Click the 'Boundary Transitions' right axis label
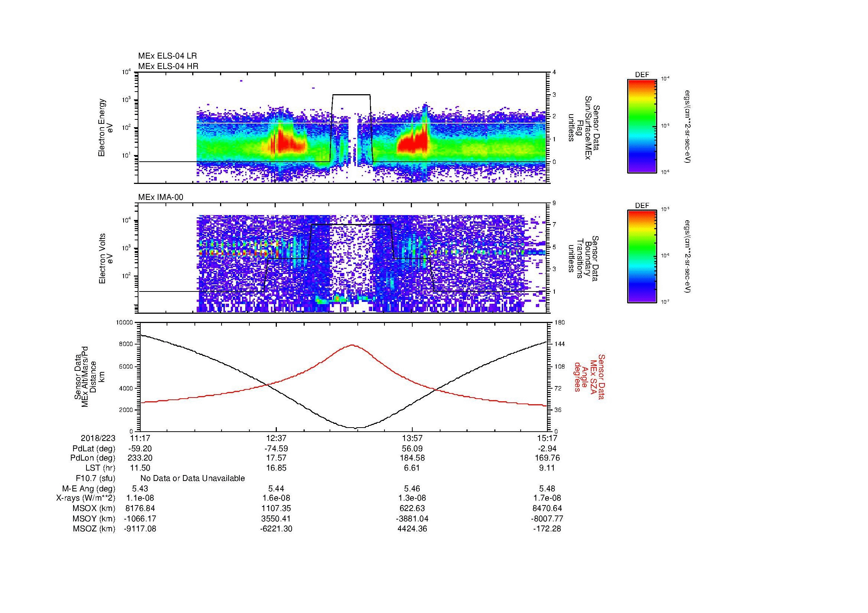Image resolution: width=868 pixels, height=613 pixels. pyautogui.click(x=580, y=258)
